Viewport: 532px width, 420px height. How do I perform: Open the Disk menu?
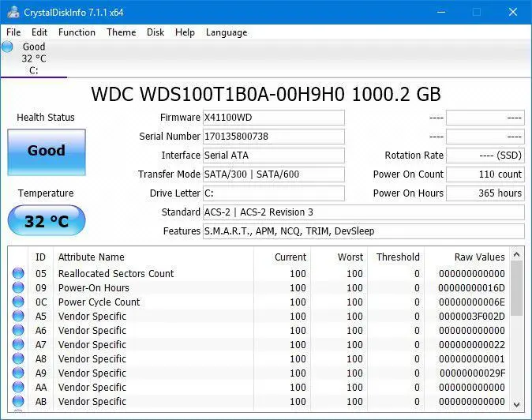tap(155, 32)
